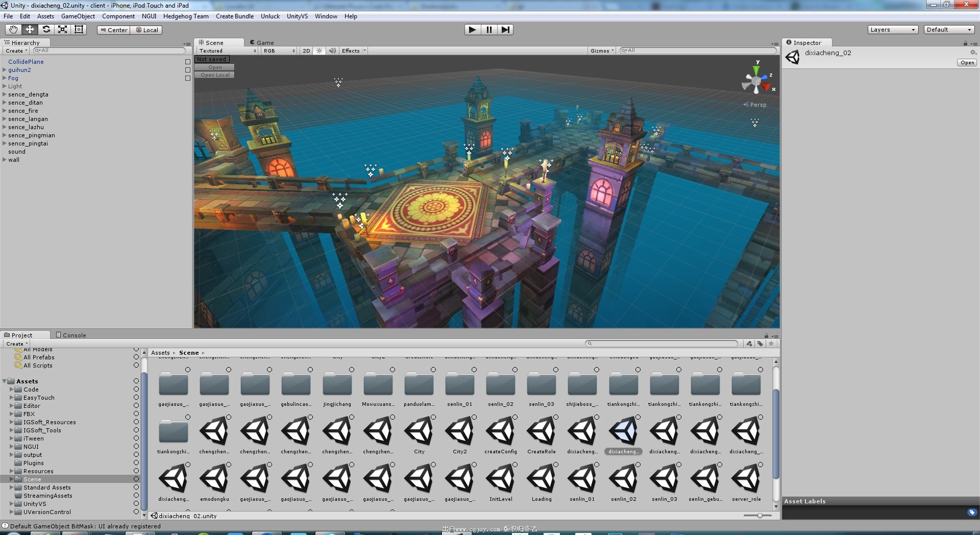The height and width of the screenshot is (535, 980).
Task: Toggle version control circle beside Scene folder
Action: pyautogui.click(x=136, y=479)
